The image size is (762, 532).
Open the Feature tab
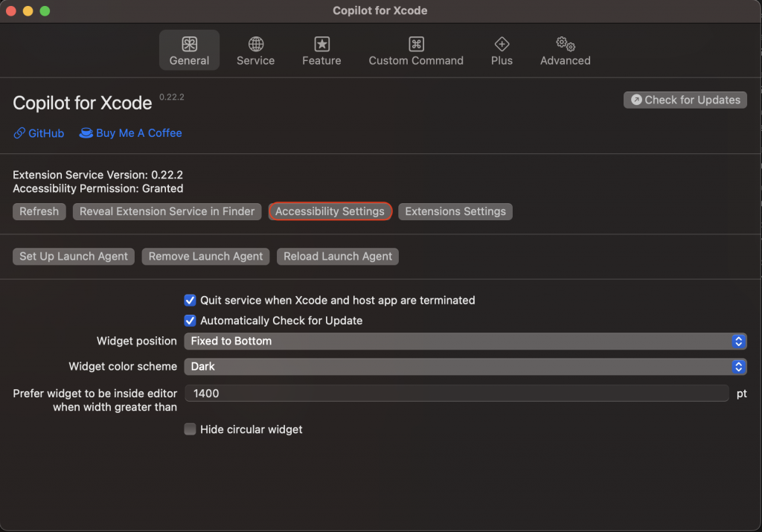point(321,51)
